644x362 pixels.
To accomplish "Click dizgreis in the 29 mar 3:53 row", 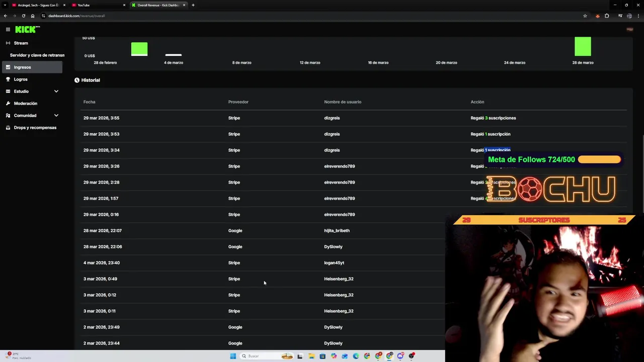I will [x=332, y=134].
